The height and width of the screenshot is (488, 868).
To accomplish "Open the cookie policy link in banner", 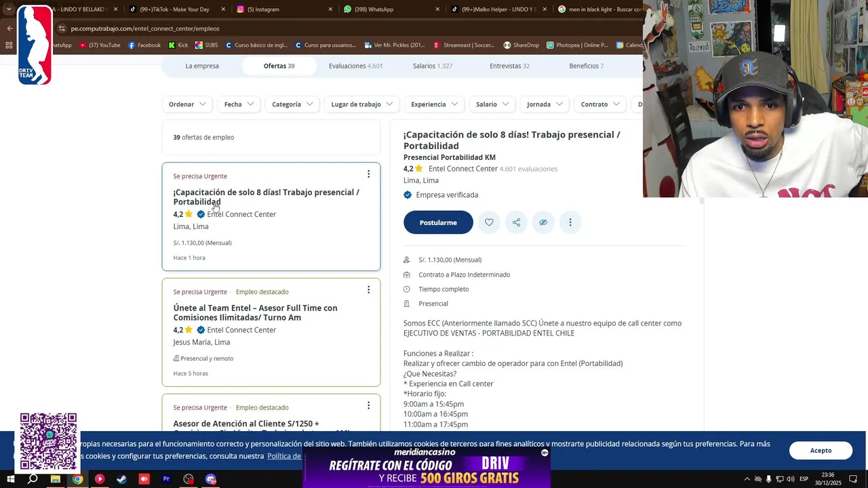I will tap(285, 456).
